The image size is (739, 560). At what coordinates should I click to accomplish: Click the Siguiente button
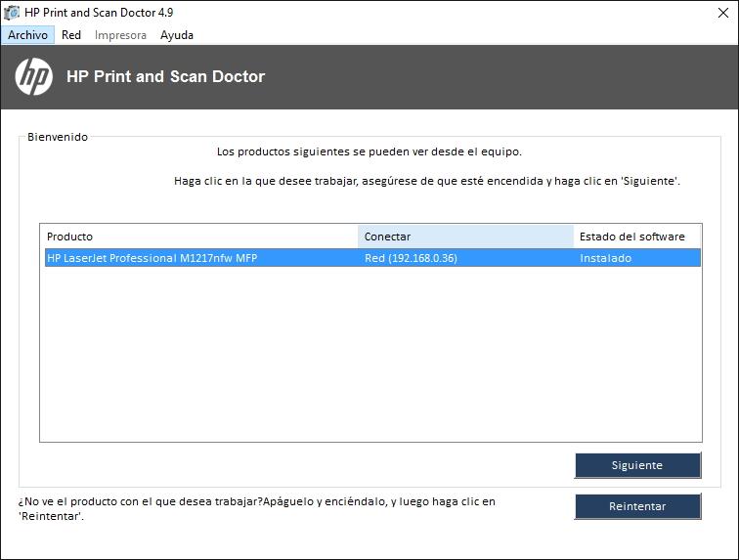coord(637,465)
